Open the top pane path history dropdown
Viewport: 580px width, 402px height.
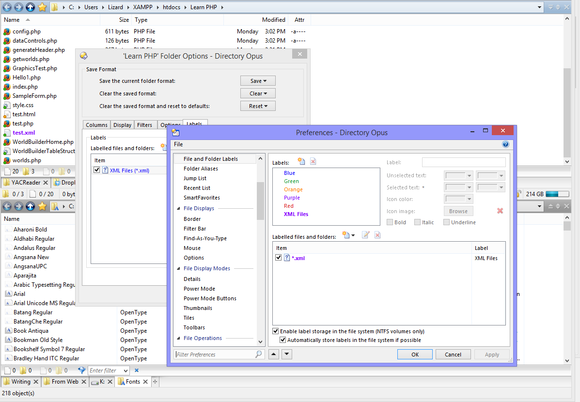(x=539, y=7)
